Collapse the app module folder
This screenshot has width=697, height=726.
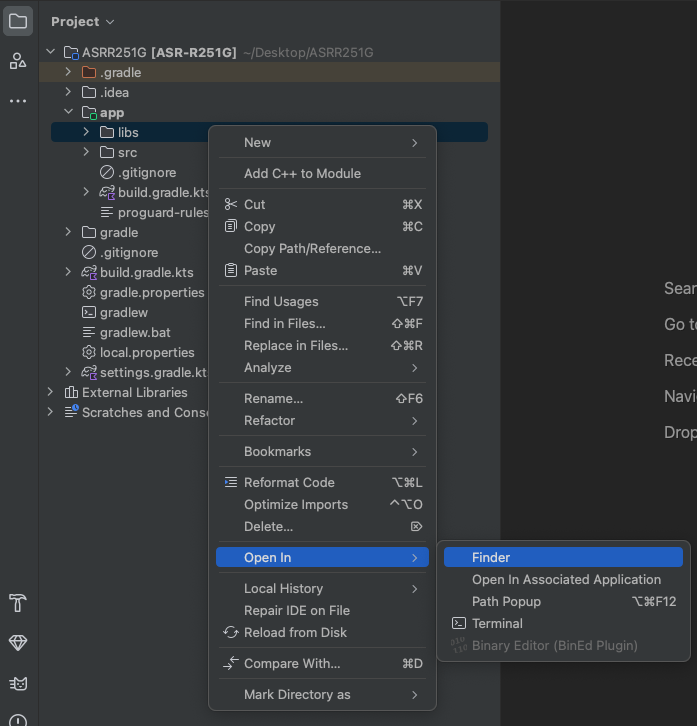(x=68, y=113)
